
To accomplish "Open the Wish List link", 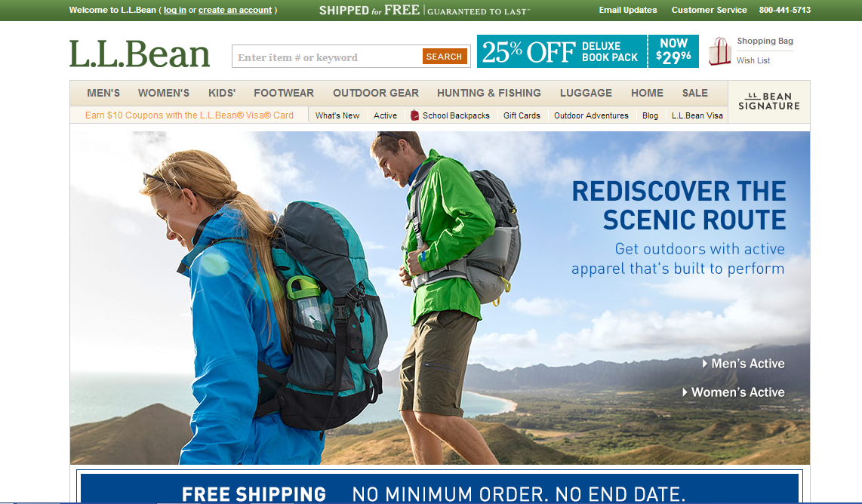I will point(753,60).
